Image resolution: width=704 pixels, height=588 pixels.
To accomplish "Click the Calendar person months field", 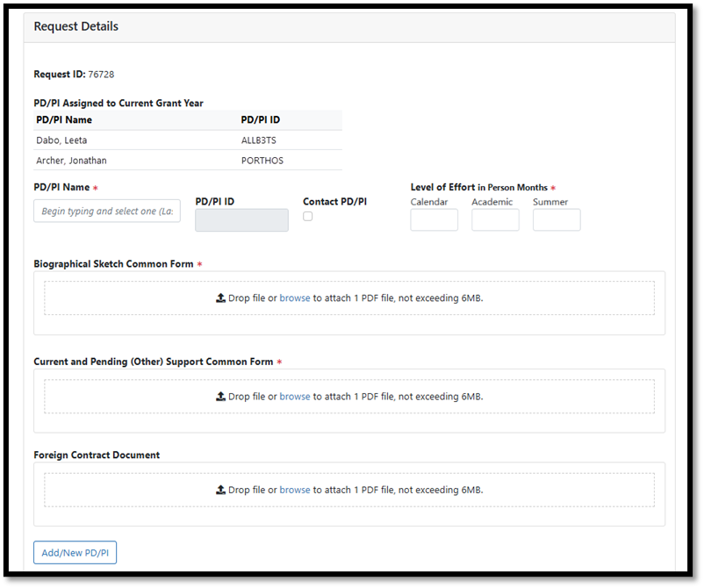I will tap(434, 220).
